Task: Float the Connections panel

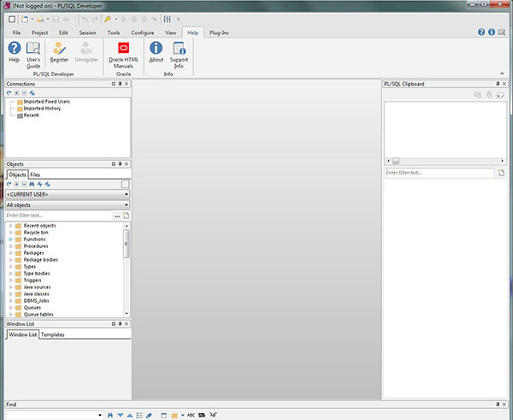Action: (114, 84)
